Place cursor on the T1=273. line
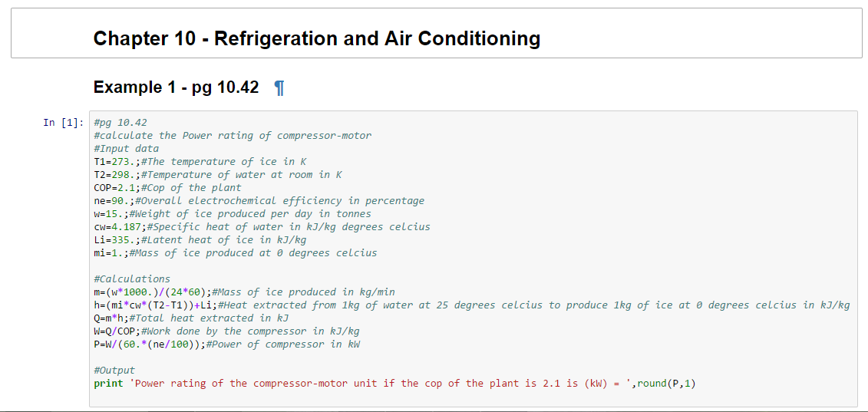Image resolution: width=868 pixels, height=412 pixels. click(x=200, y=162)
